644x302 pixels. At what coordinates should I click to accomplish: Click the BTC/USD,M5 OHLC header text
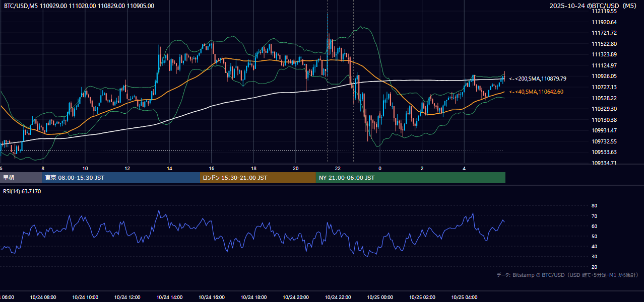click(x=79, y=6)
